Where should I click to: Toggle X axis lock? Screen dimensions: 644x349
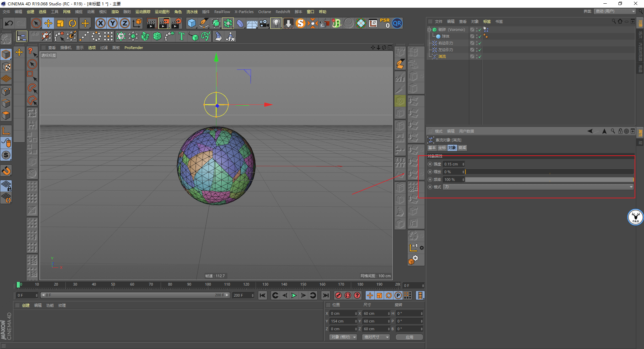click(100, 23)
